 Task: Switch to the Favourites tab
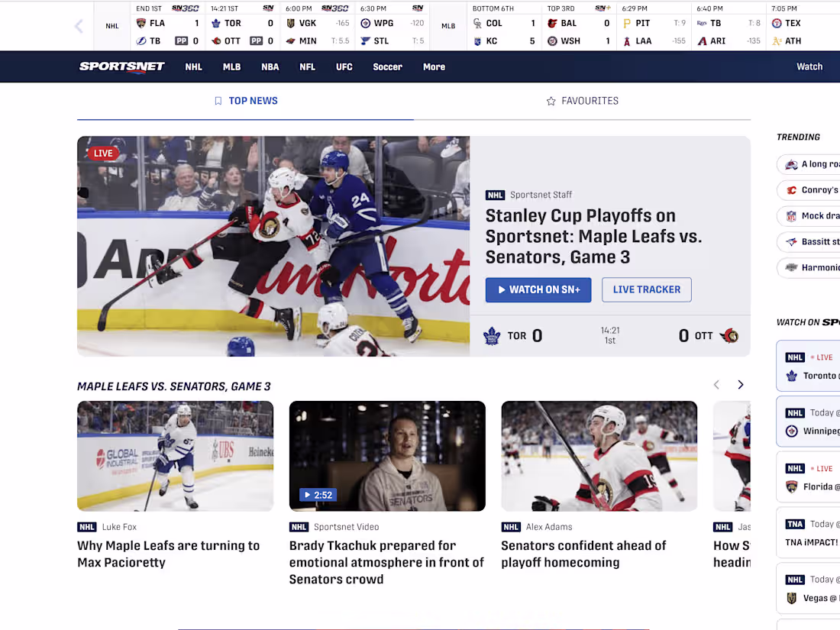pos(582,101)
